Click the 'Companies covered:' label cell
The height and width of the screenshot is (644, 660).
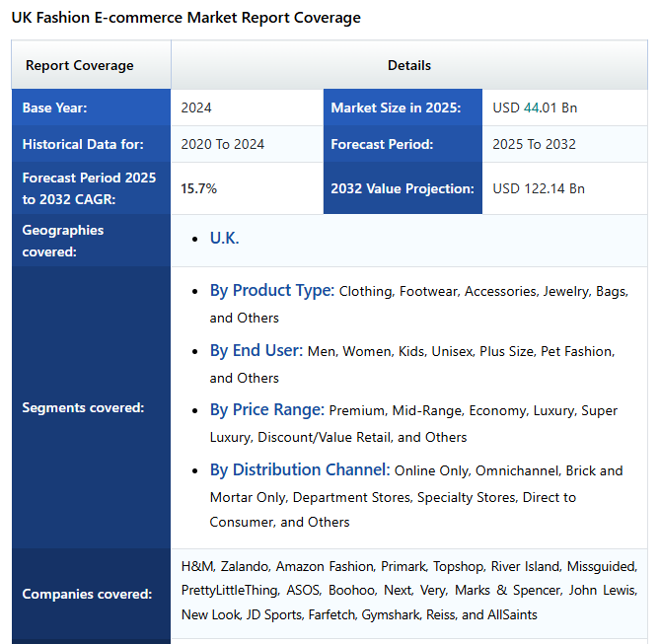[92, 594]
